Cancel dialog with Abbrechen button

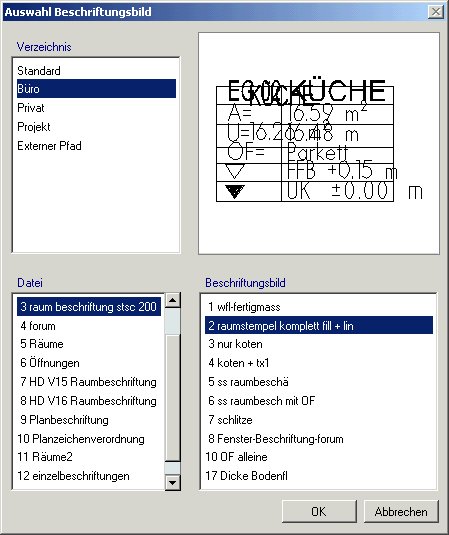pos(401,511)
